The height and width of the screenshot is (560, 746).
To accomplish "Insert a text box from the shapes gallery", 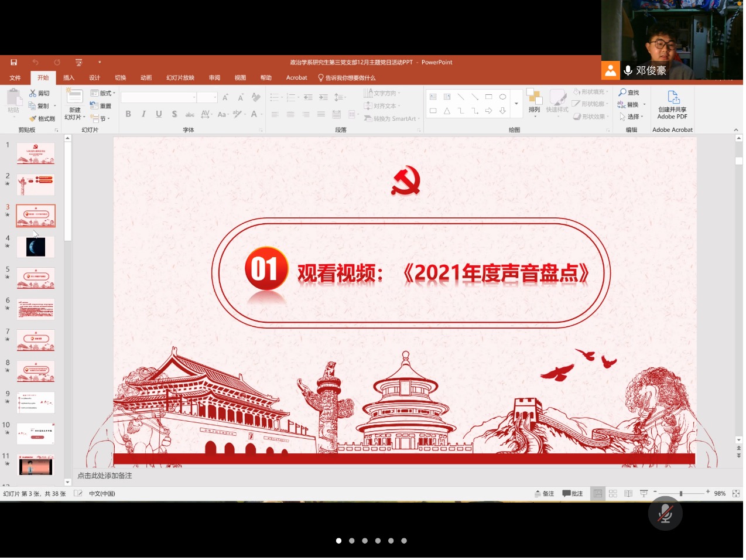I will [433, 97].
